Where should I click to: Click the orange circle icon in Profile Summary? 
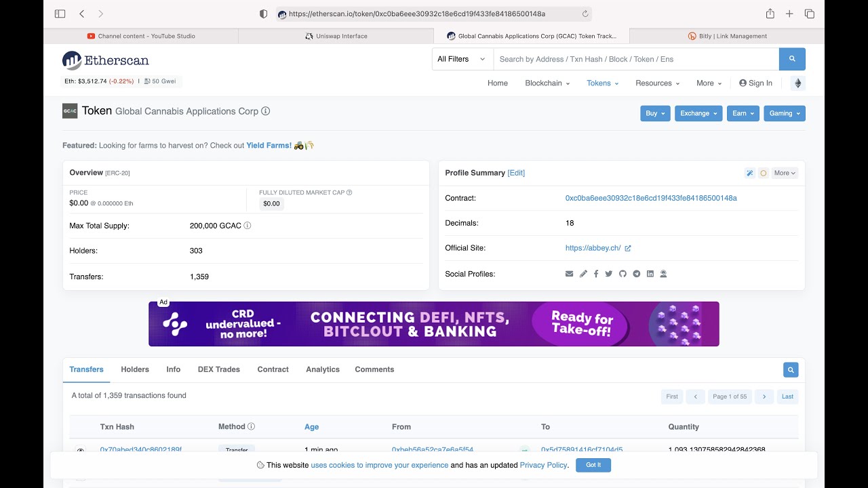tap(764, 173)
